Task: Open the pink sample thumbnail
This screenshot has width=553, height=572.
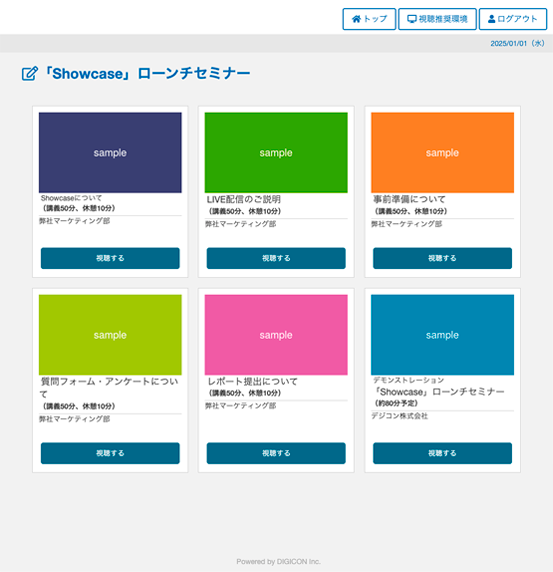Action: pos(276,335)
